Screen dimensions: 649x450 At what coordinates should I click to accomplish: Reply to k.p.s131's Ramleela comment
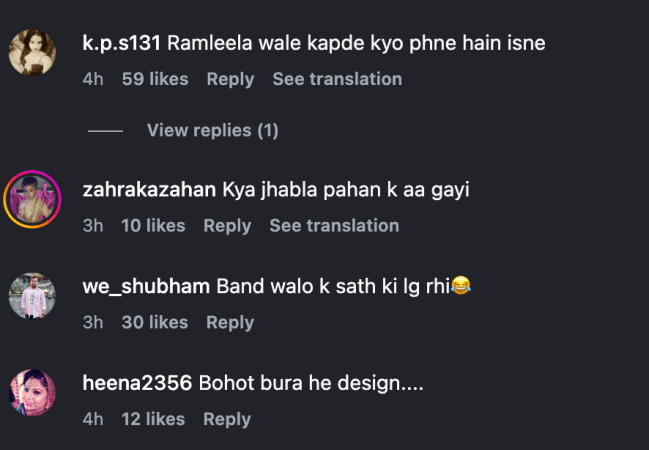230,79
